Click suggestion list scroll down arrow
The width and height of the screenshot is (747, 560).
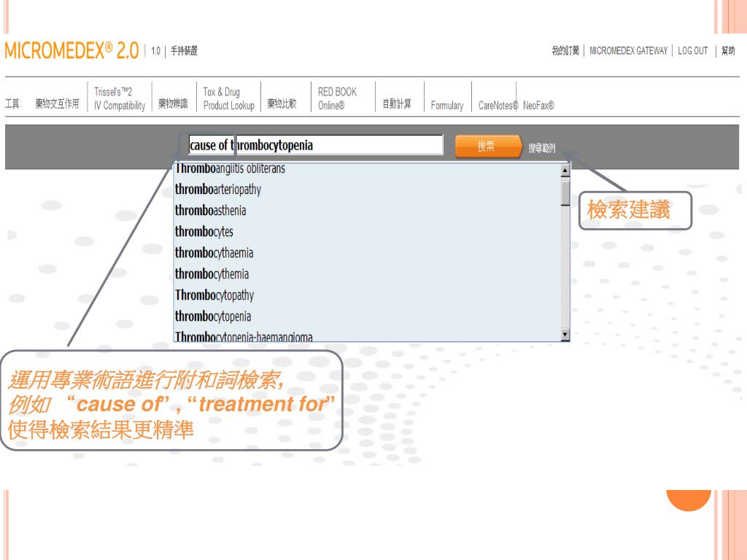[565, 335]
